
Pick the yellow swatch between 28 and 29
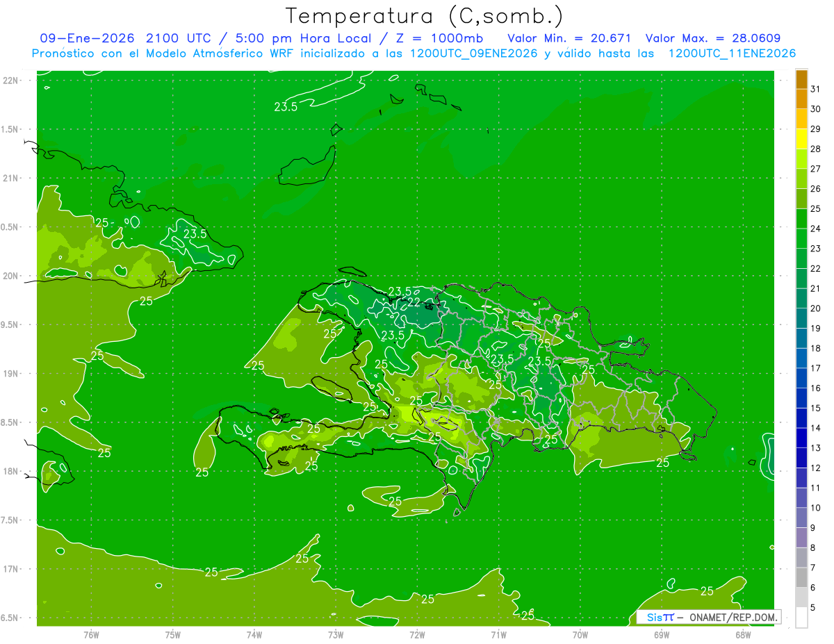pyautogui.click(x=801, y=139)
